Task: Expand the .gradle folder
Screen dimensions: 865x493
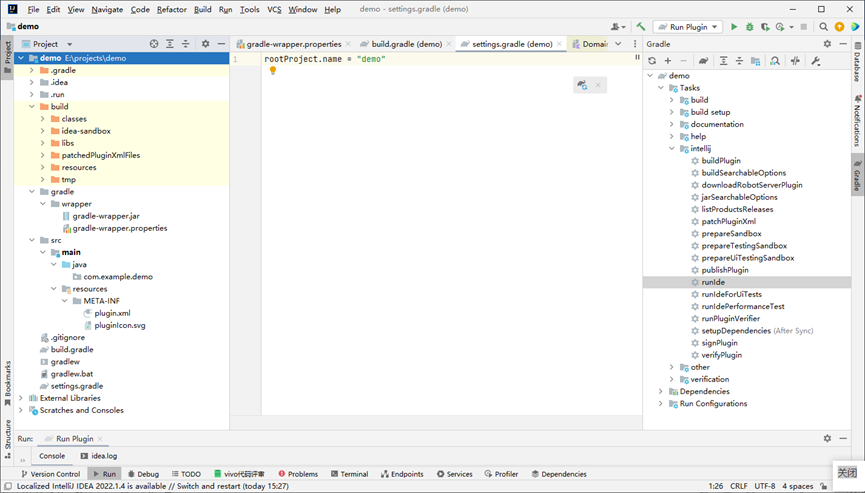Action: 31,70
